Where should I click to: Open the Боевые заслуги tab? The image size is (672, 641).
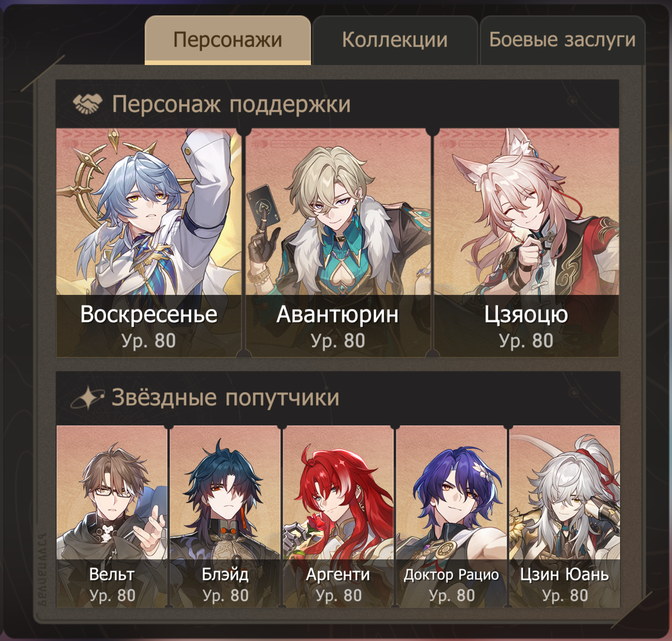point(562,40)
